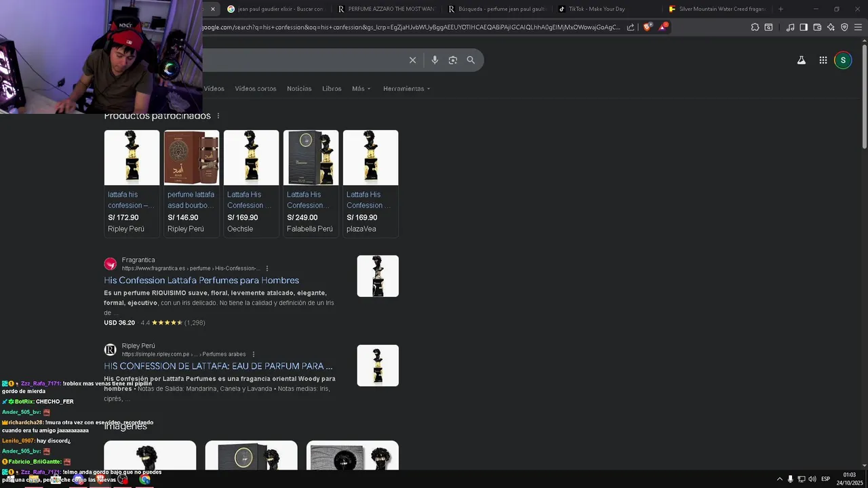
Task: Switch to the Búsqueda perfume jean paul tab
Action: pyautogui.click(x=496, y=9)
